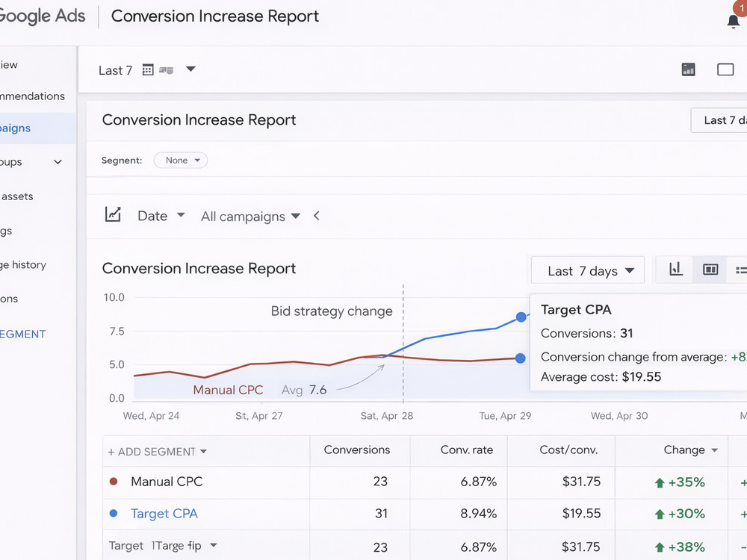Open the ADD SEGMENT dropdown
The height and width of the screenshot is (560, 747).
point(157,452)
